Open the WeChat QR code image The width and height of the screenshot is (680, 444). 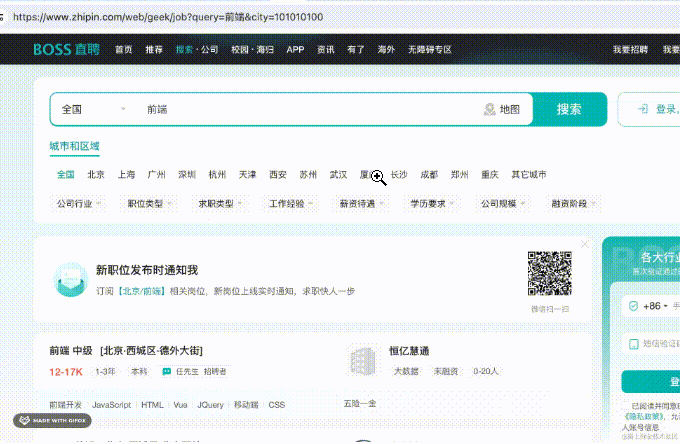(x=549, y=273)
